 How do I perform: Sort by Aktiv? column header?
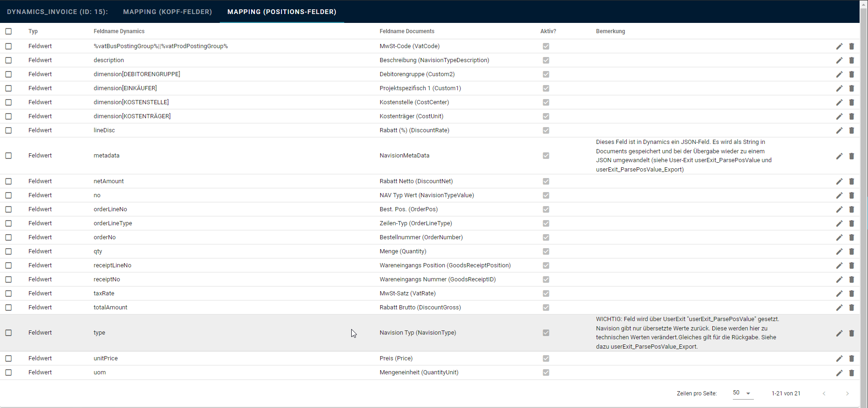(x=548, y=31)
